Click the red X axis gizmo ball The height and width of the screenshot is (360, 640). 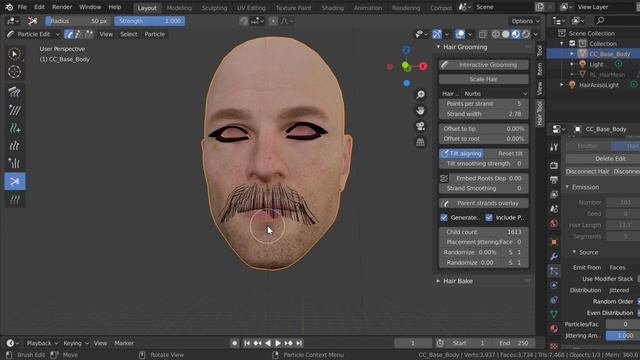pos(423,66)
